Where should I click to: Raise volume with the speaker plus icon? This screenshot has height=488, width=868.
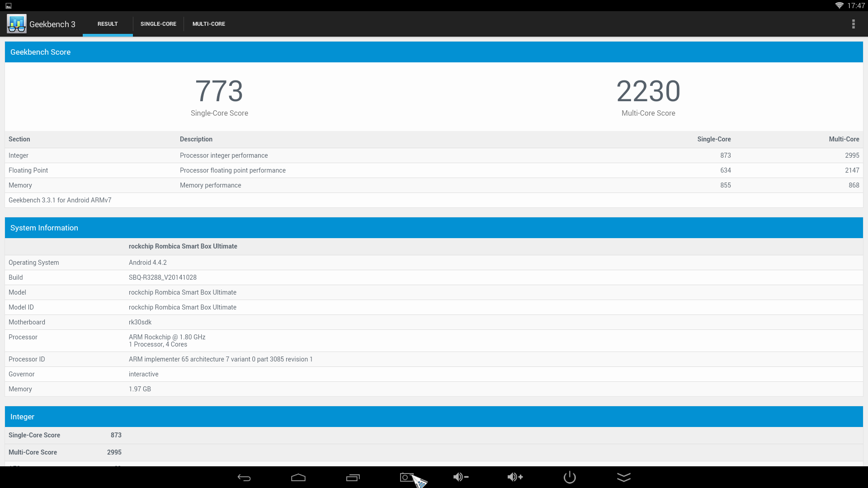(515, 477)
